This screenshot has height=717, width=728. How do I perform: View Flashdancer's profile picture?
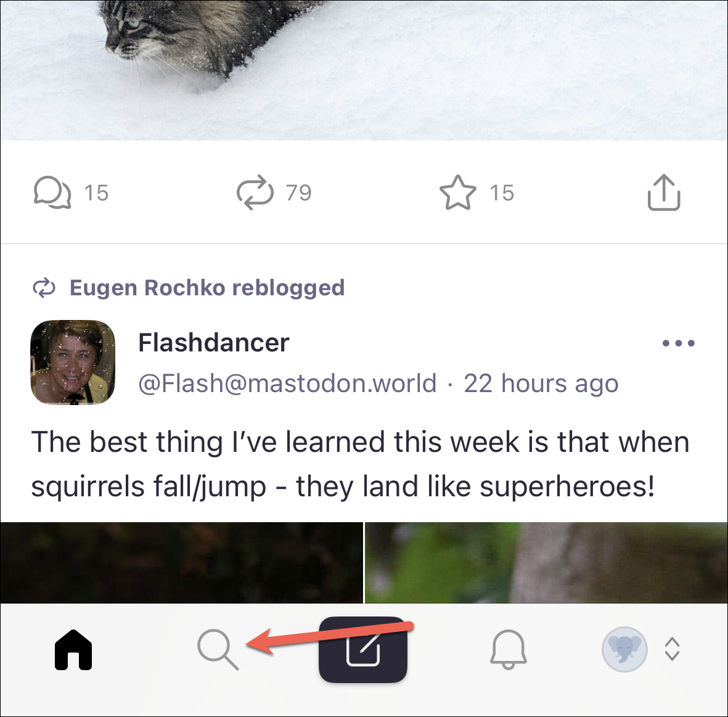pyautogui.click(x=72, y=362)
